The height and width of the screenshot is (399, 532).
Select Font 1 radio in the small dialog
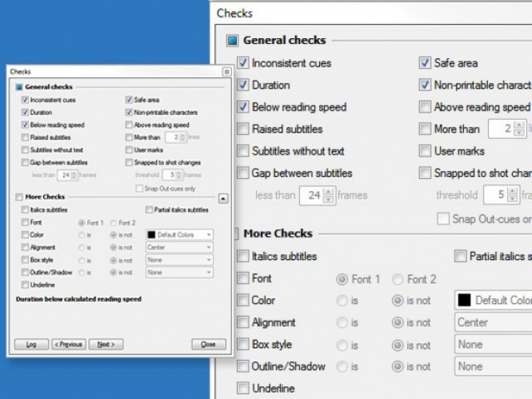click(x=82, y=223)
